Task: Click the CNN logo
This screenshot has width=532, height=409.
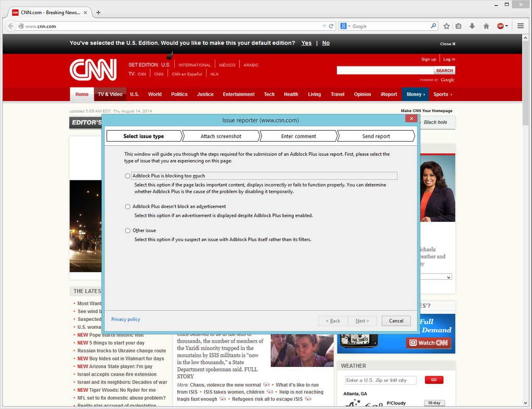Action: 93,69
